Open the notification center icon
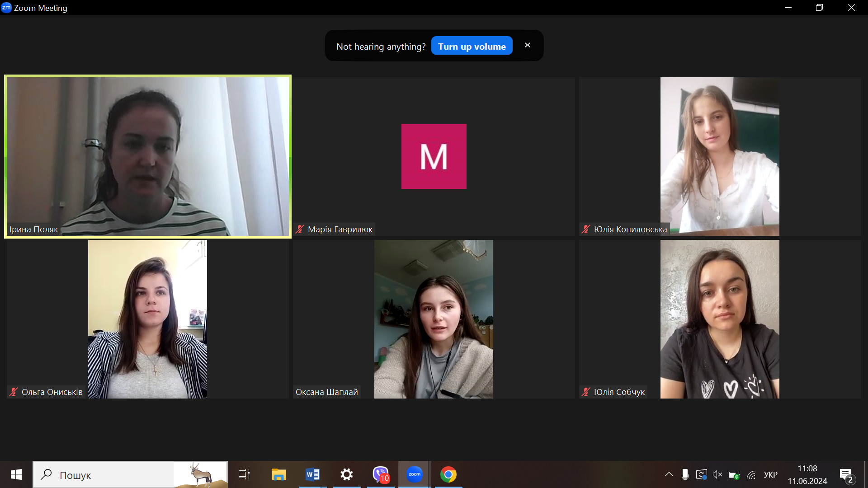The height and width of the screenshot is (488, 868). (846, 475)
